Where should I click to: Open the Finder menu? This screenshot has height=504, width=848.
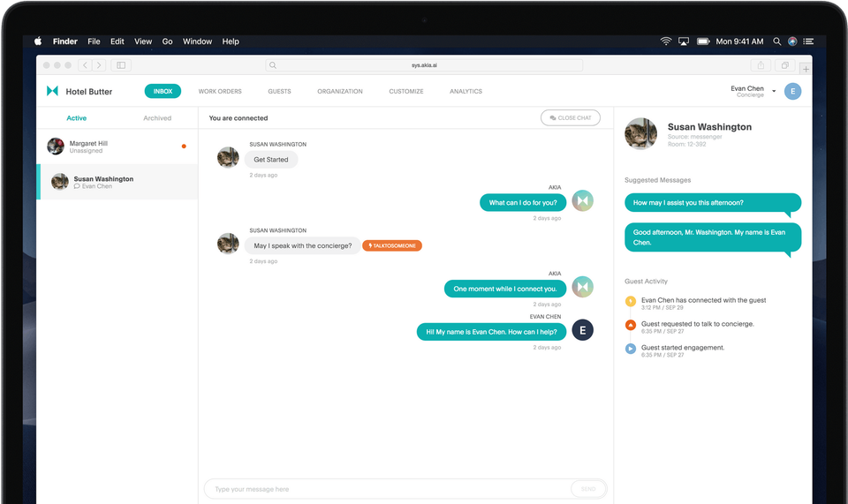(64, 41)
